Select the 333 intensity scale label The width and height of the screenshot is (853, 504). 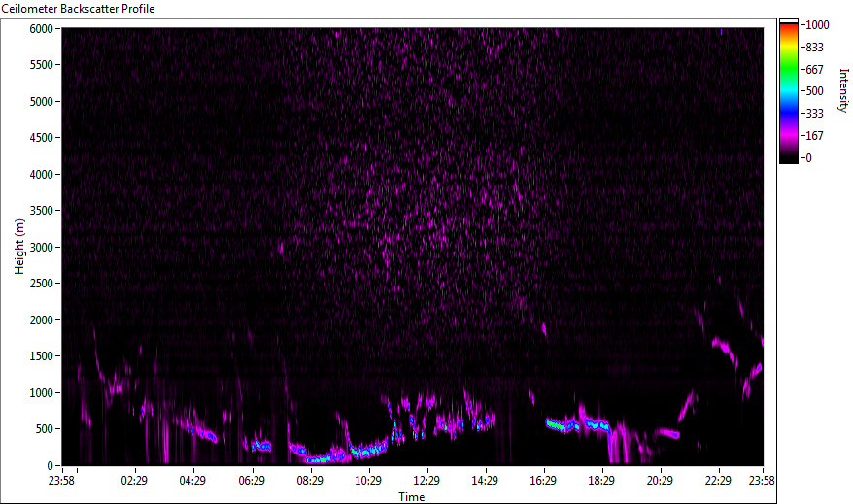(814, 114)
